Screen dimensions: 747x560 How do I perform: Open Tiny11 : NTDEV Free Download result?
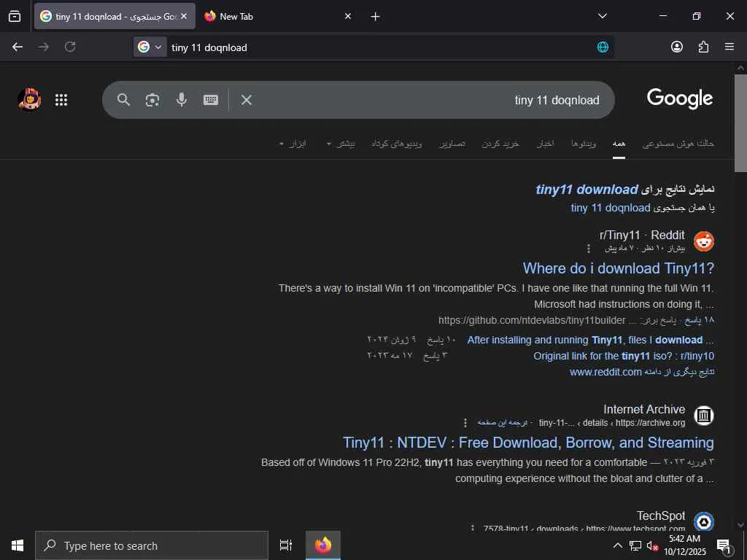(528, 443)
